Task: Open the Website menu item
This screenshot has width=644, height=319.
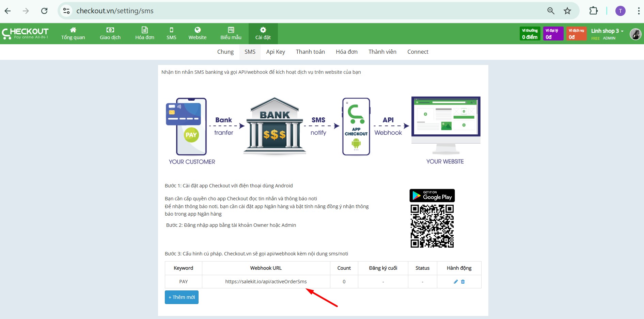Action: click(x=198, y=34)
